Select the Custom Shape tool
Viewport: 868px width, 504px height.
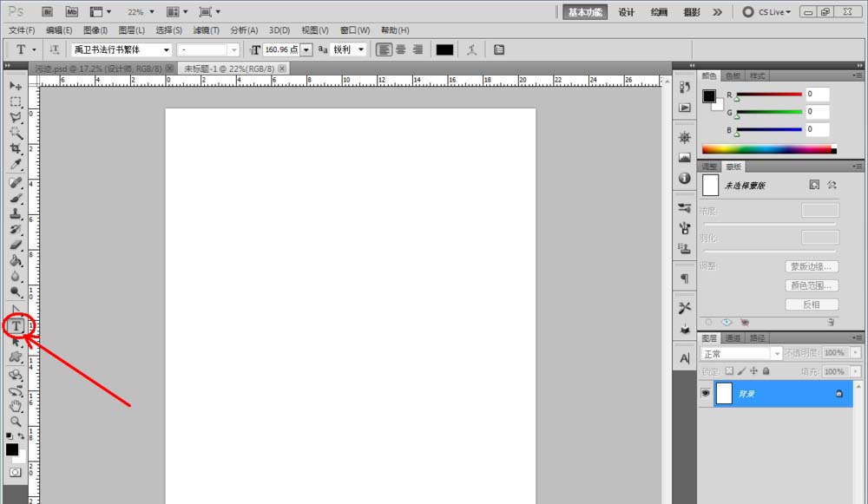[16, 357]
